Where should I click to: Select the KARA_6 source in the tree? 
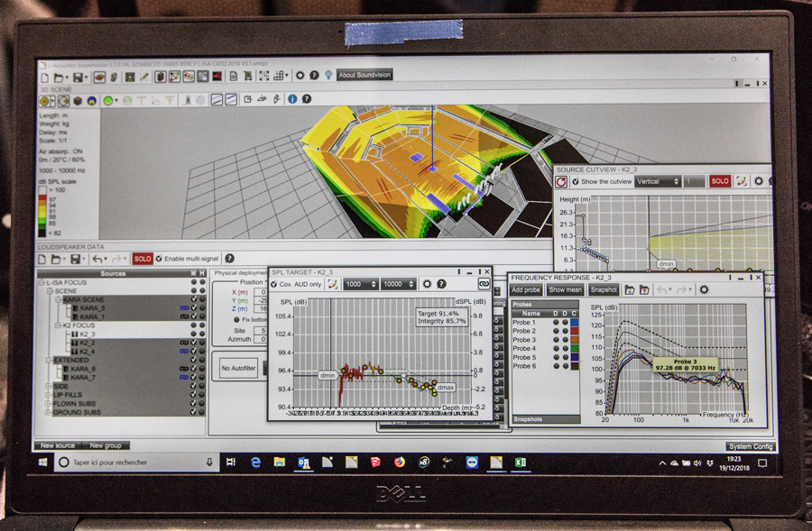(x=83, y=369)
